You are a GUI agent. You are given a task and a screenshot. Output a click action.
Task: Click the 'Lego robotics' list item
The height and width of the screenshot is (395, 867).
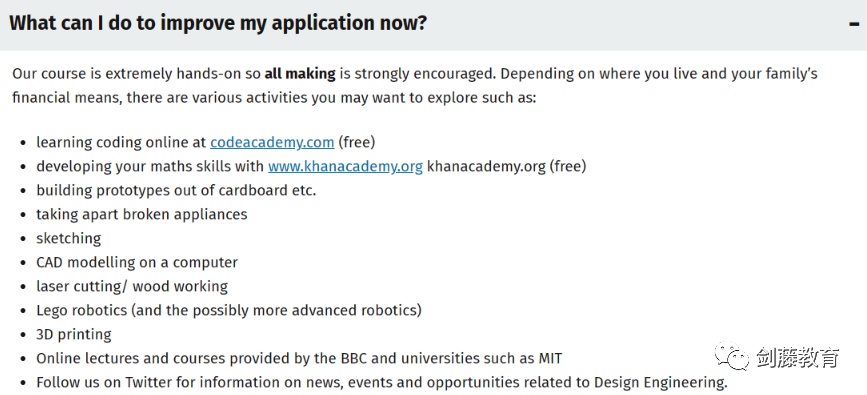pyautogui.click(x=229, y=310)
